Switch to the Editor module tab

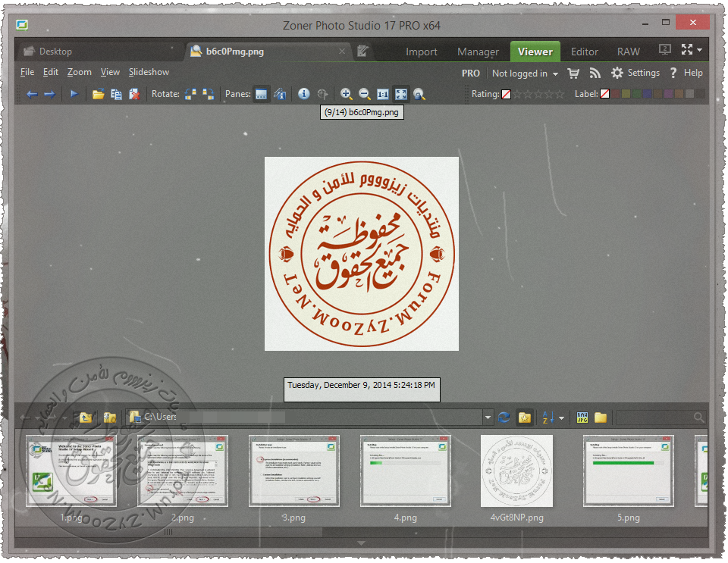[585, 52]
